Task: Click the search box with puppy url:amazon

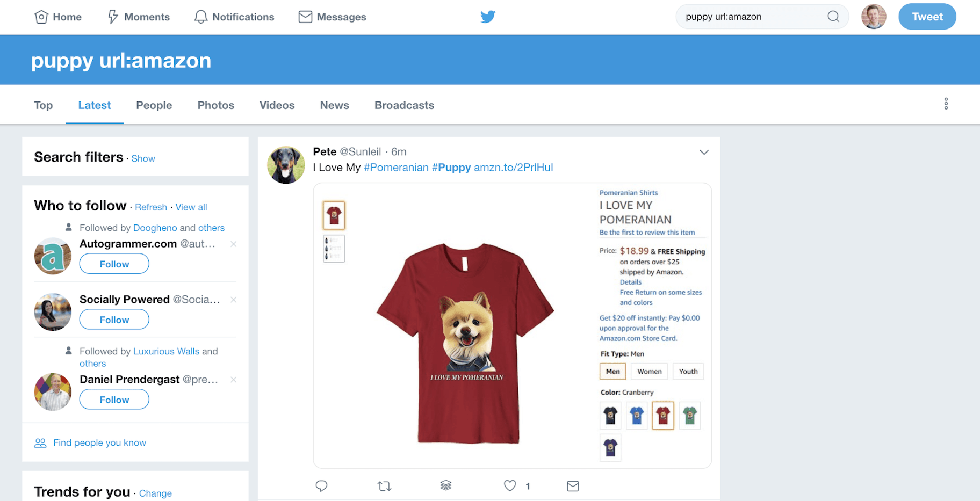Action: click(x=752, y=17)
